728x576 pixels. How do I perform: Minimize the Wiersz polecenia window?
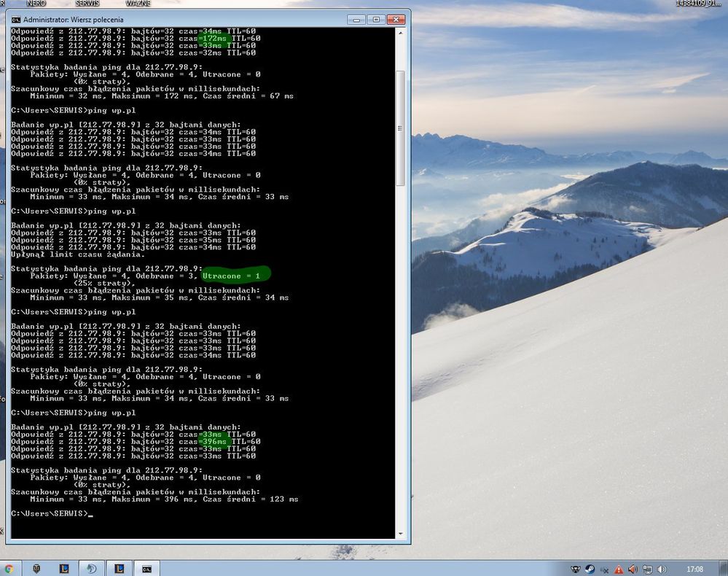click(358, 19)
